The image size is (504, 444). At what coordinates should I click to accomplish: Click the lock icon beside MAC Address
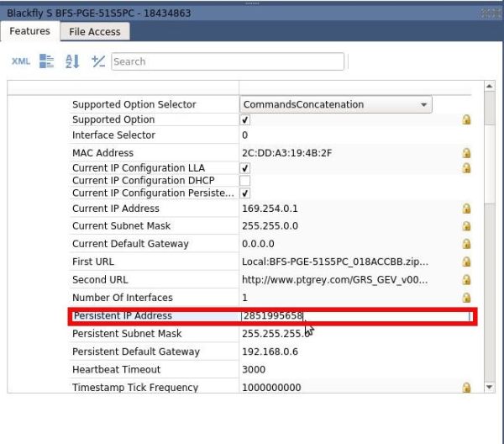point(466,153)
